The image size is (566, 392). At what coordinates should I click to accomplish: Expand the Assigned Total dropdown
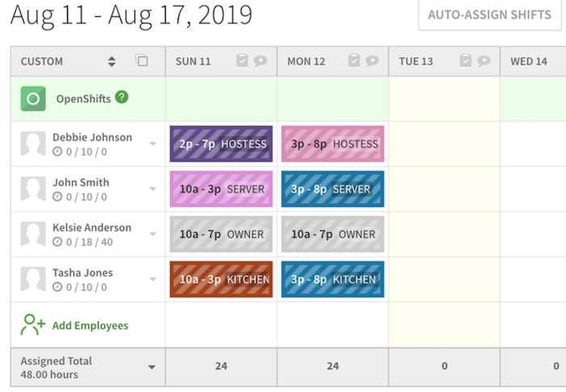point(152,368)
